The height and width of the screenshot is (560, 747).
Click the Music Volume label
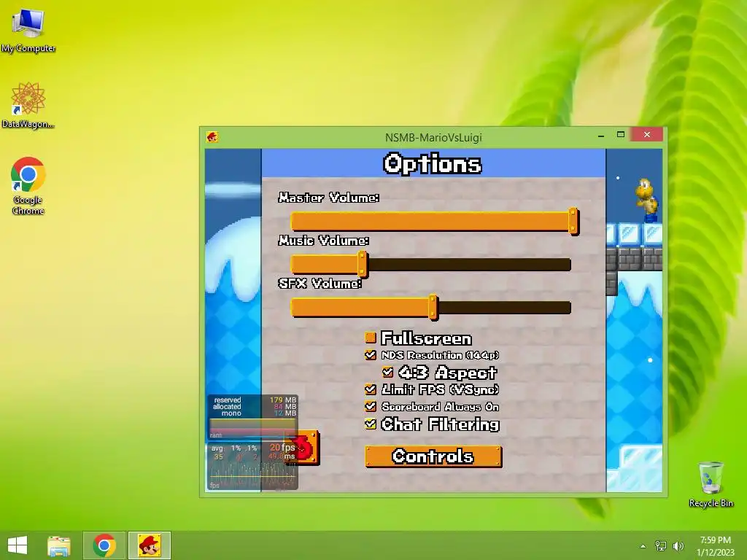(x=323, y=241)
